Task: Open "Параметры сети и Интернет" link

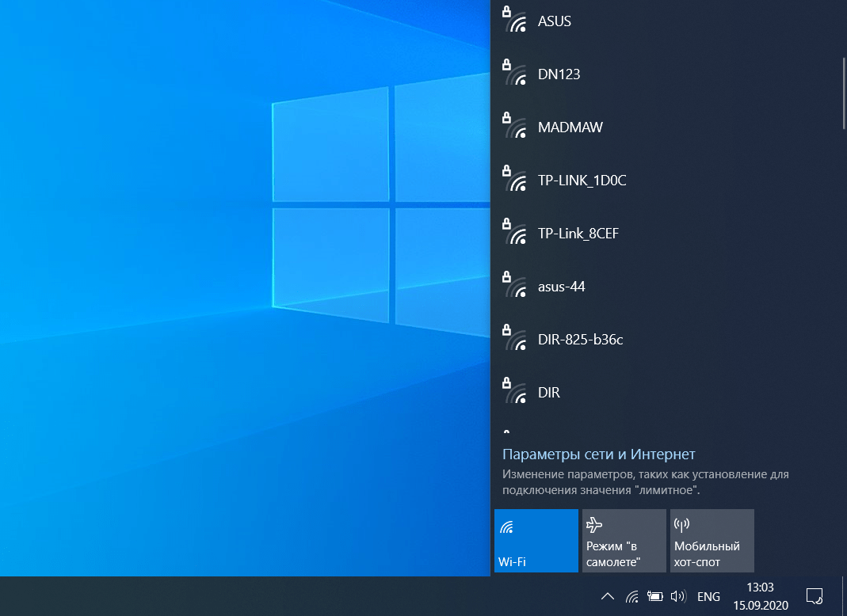Action: coord(598,454)
